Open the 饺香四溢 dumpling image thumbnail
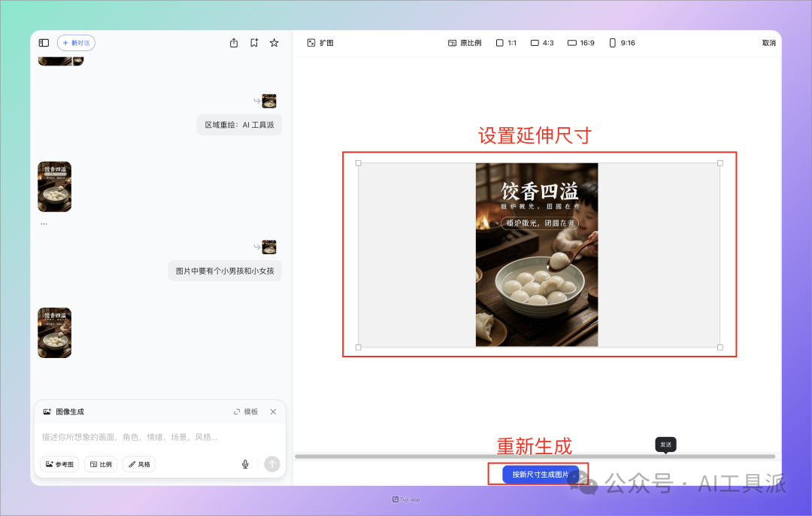Image resolution: width=812 pixels, height=516 pixels. [x=54, y=187]
